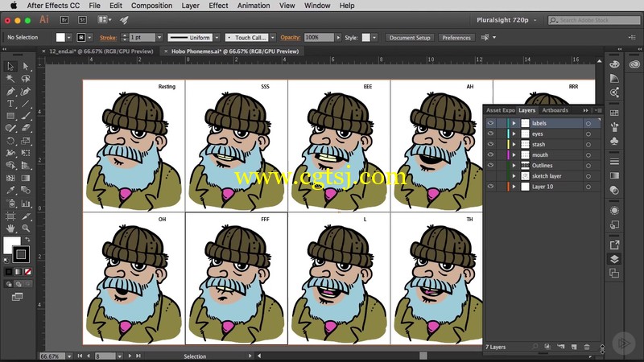Viewport: 644px width, 362px height.
Task: Open the Effect menu
Action: 218,6
